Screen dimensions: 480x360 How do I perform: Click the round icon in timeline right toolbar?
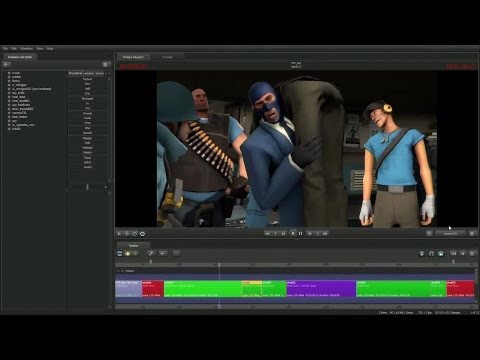tap(422, 254)
